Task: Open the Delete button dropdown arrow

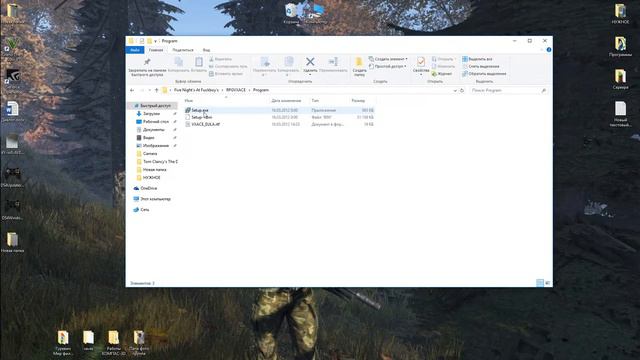Action: point(310,75)
